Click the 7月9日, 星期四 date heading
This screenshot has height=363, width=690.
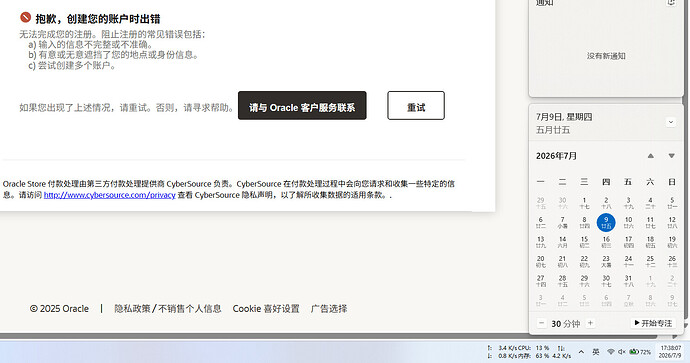(x=564, y=117)
